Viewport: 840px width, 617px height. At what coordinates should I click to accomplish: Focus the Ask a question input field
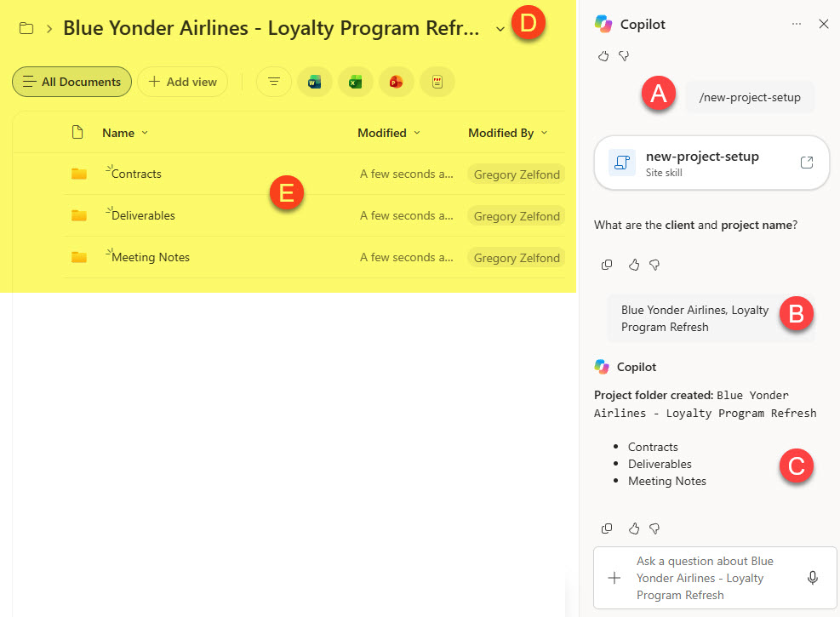click(715, 578)
